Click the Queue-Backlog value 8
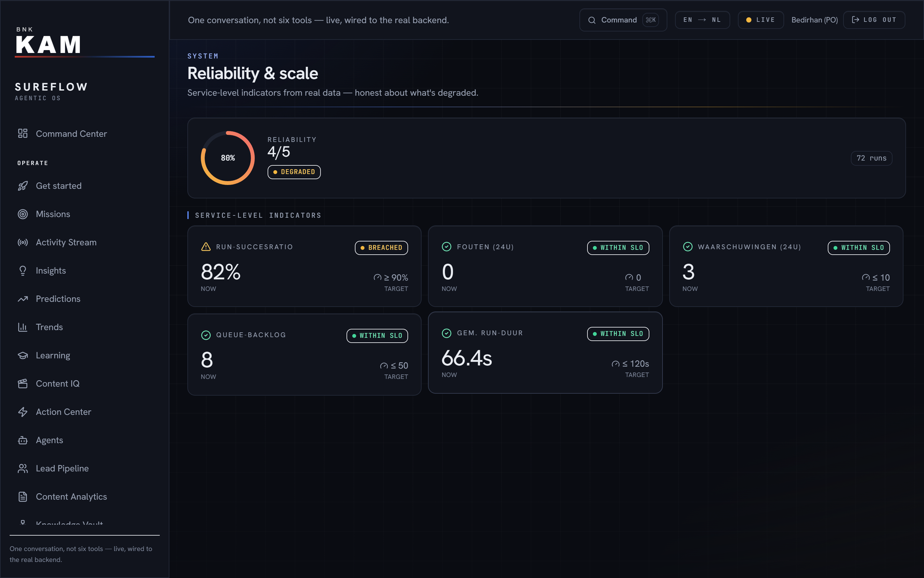 pos(207,360)
